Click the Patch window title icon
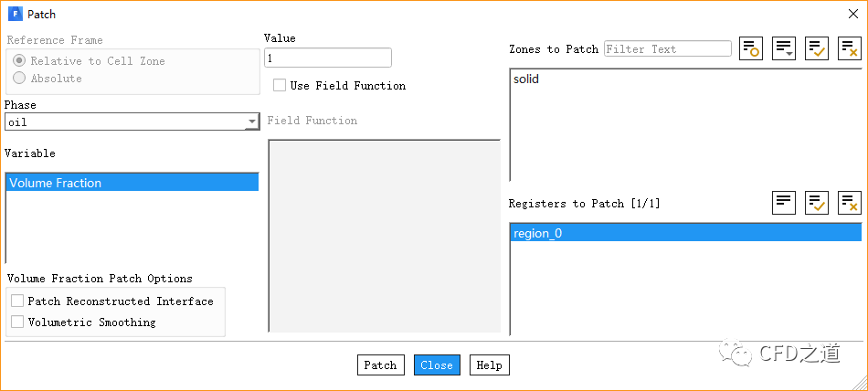This screenshot has width=868, height=391. tap(15, 15)
